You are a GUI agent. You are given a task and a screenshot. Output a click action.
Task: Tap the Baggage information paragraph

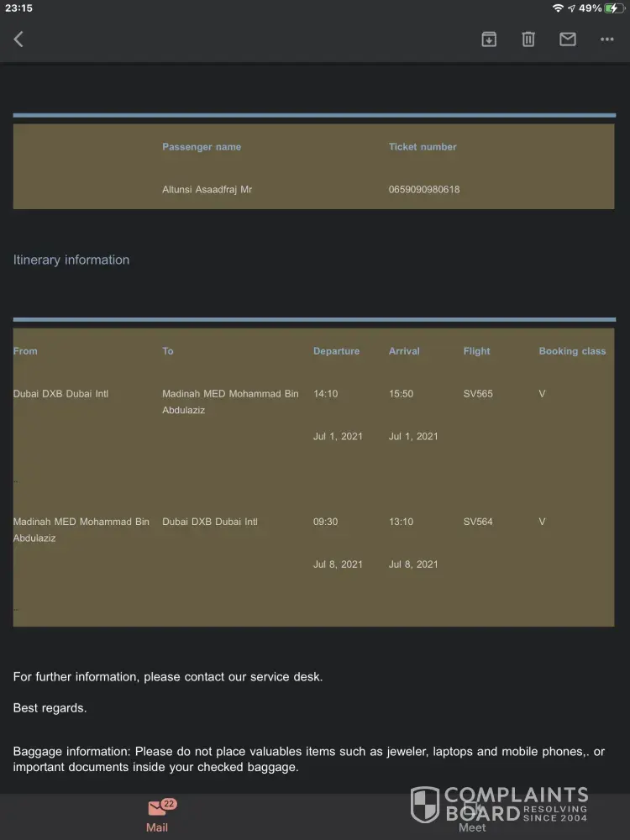pos(308,759)
